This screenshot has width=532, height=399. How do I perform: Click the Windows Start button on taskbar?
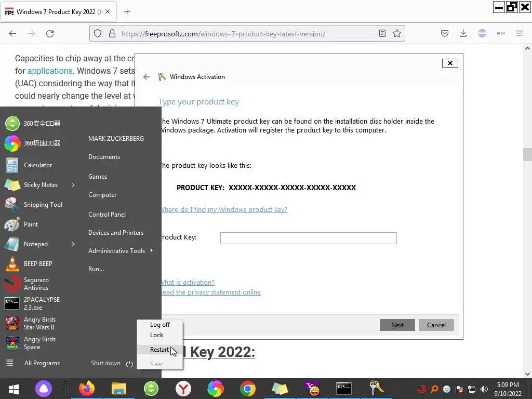pyautogui.click(x=14, y=389)
